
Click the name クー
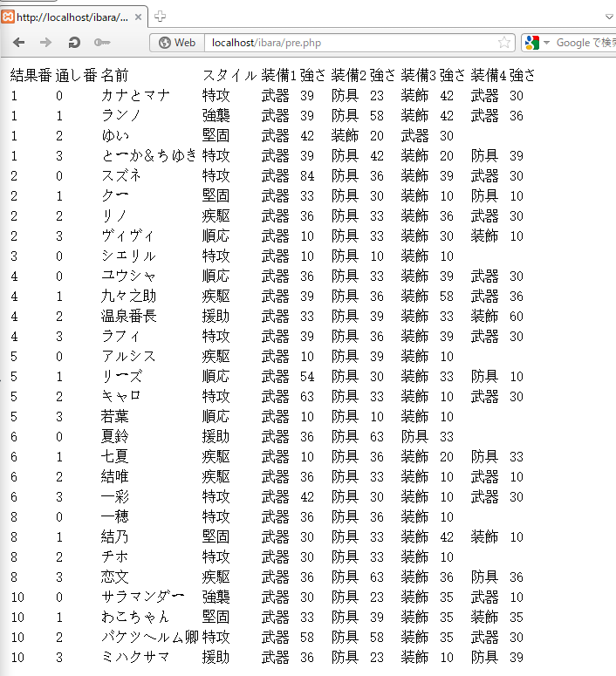[115, 195]
